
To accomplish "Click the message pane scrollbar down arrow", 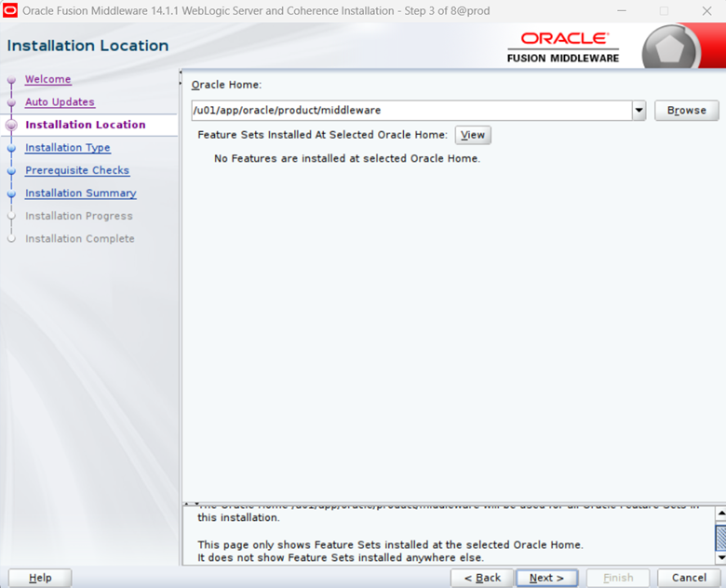I will tap(721, 557).
